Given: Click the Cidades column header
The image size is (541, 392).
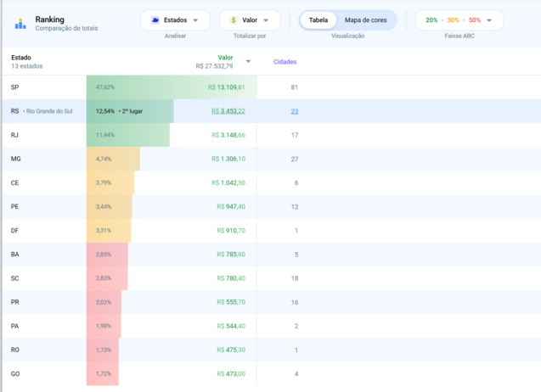Looking at the screenshot, I should coord(285,62).
